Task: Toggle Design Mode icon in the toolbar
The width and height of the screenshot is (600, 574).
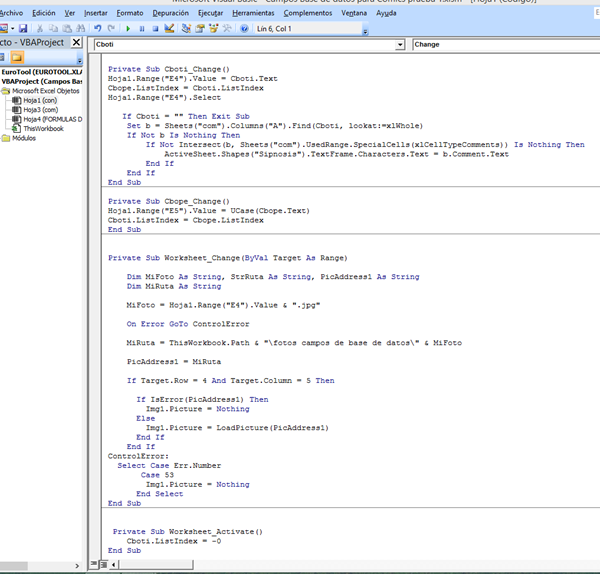Action: click(x=169, y=29)
